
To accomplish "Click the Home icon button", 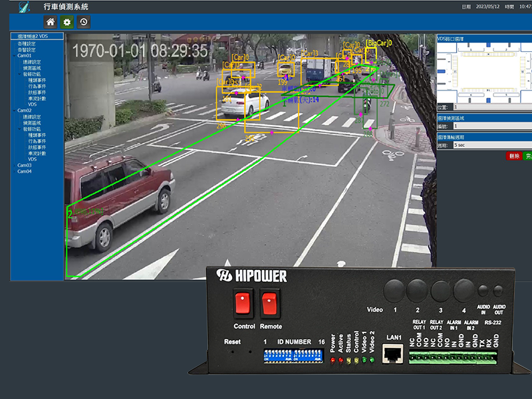I will pyautogui.click(x=50, y=22).
